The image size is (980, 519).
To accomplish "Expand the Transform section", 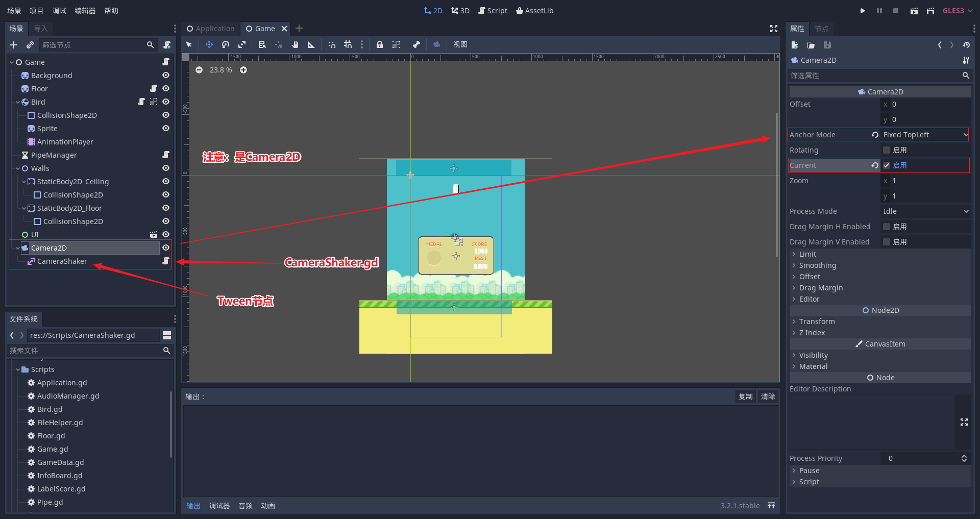I will pos(880,322).
